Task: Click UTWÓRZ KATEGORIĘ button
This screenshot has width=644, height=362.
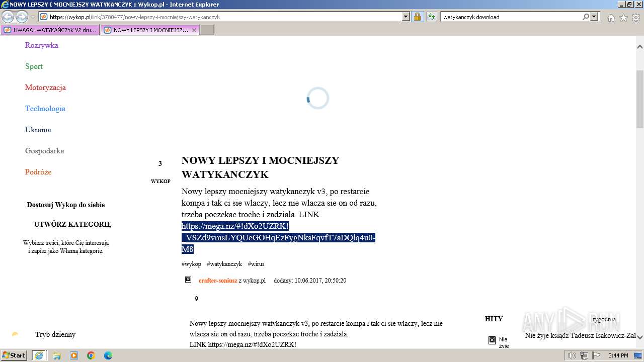Action: tap(73, 225)
